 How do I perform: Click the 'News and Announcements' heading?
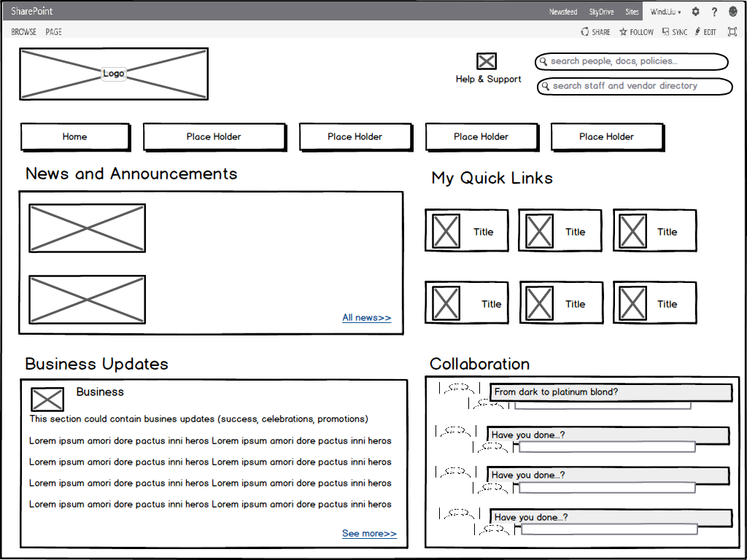point(131,174)
